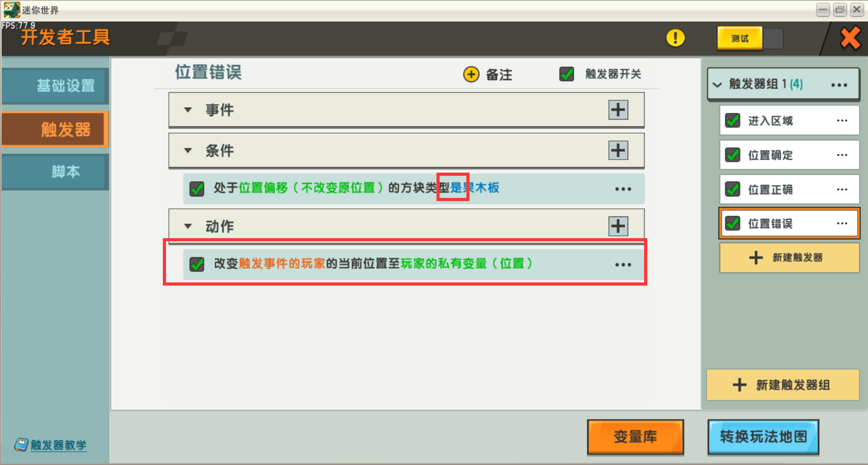Open the 变量库 variable library
This screenshot has height=465, width=868.
[636, 437]
